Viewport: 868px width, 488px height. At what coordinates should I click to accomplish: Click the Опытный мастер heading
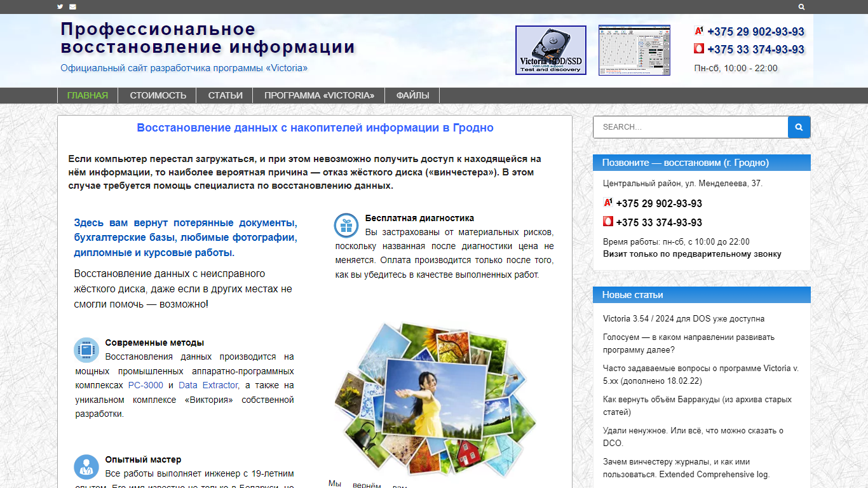coord(143,459)
